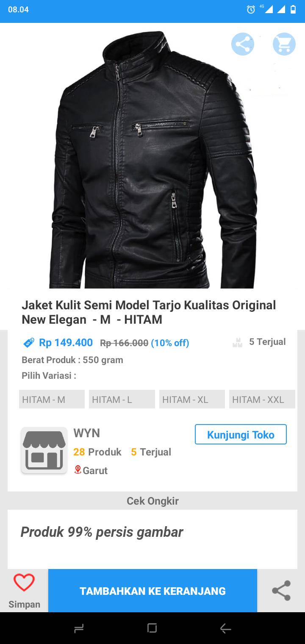Image resolution: width=305 pixels, height=644 pixels.
Task: Tap Kunjungi Toko button
Action: coord(241,434)
